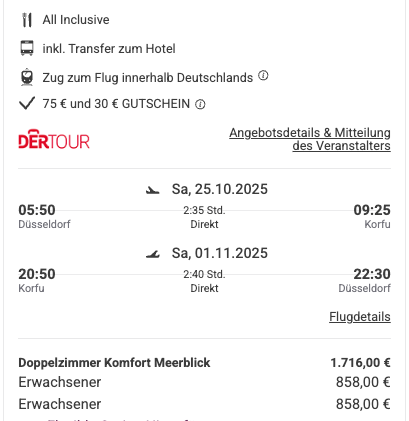Click the DERTOUR logo
Viewport: 409px width, 421px height.
pyautogui.click(x=54, y=139)
